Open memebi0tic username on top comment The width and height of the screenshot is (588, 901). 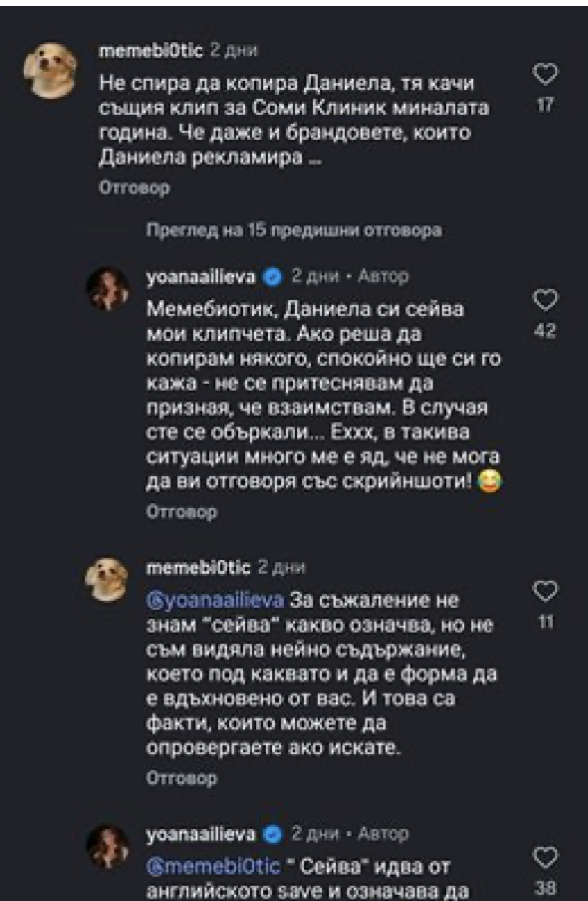151,50
